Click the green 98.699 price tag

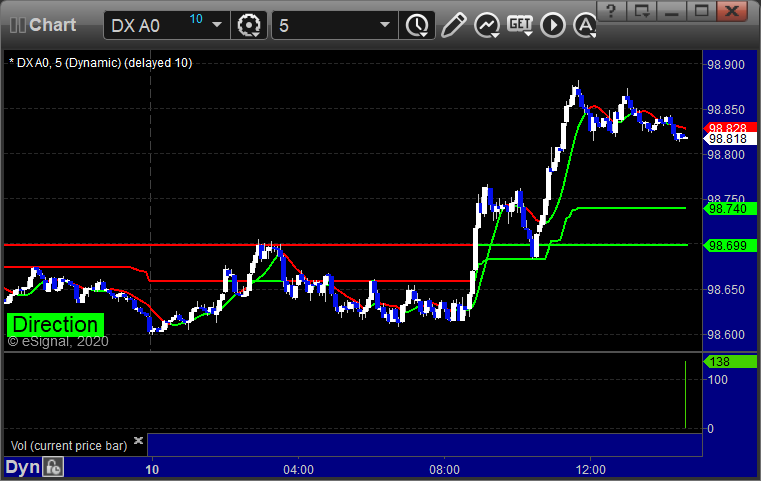729,246
